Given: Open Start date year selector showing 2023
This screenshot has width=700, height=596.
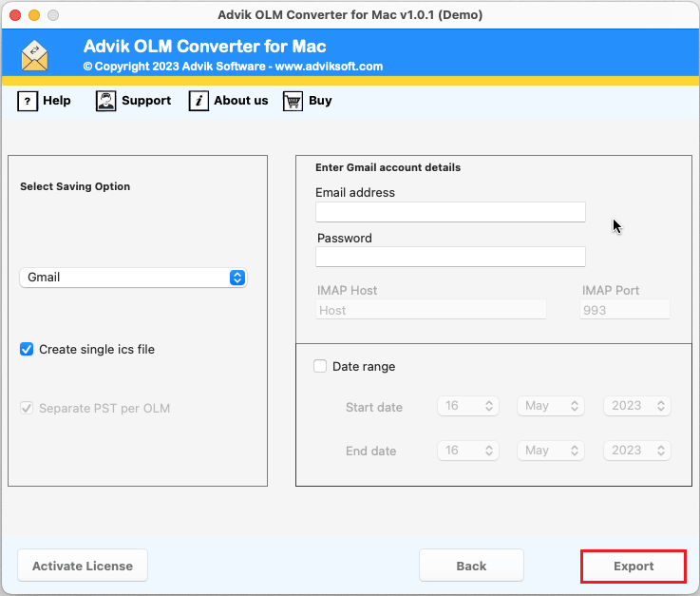Looking at the screenshot, I should 637,406.
